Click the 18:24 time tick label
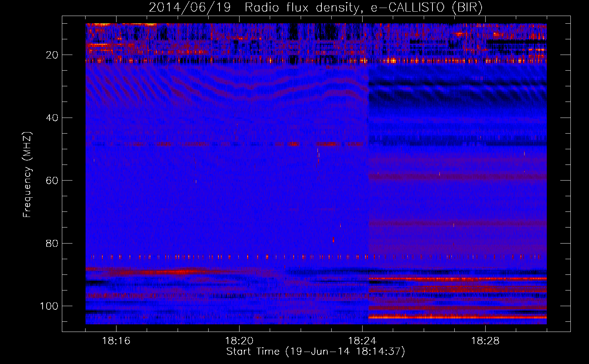This screenshot has height=364, width=589. click(362, 341)
